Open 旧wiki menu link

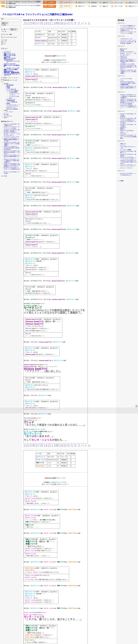5,118
